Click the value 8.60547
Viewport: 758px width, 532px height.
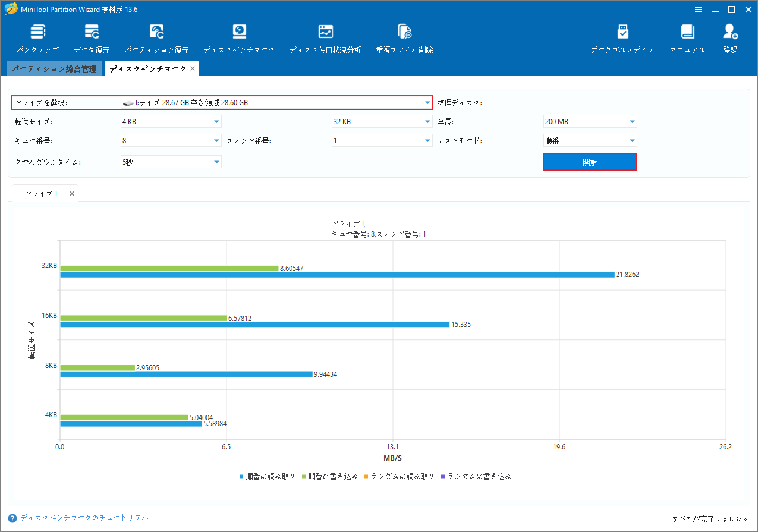pyautogui.click(x=291, y=269)
